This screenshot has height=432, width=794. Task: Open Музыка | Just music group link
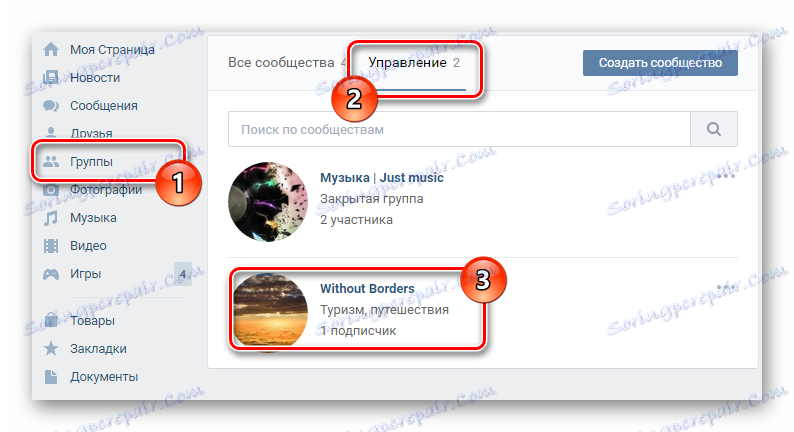[382, 178]
